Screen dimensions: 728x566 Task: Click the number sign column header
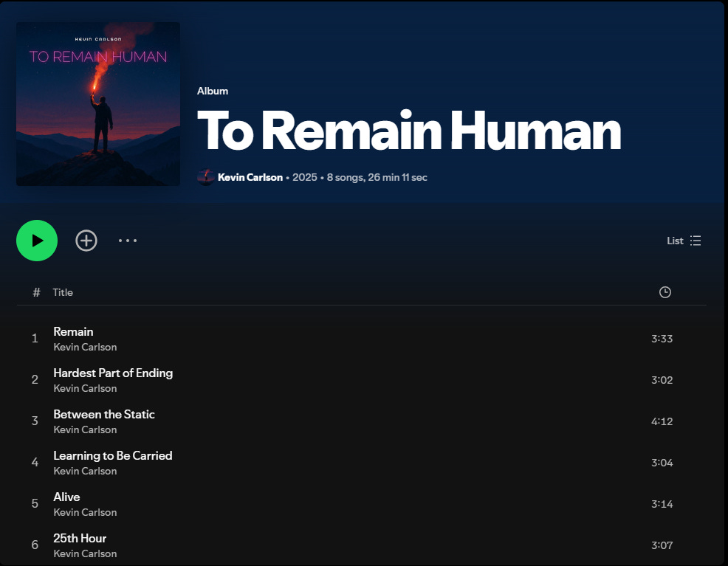tap(36, 292)
